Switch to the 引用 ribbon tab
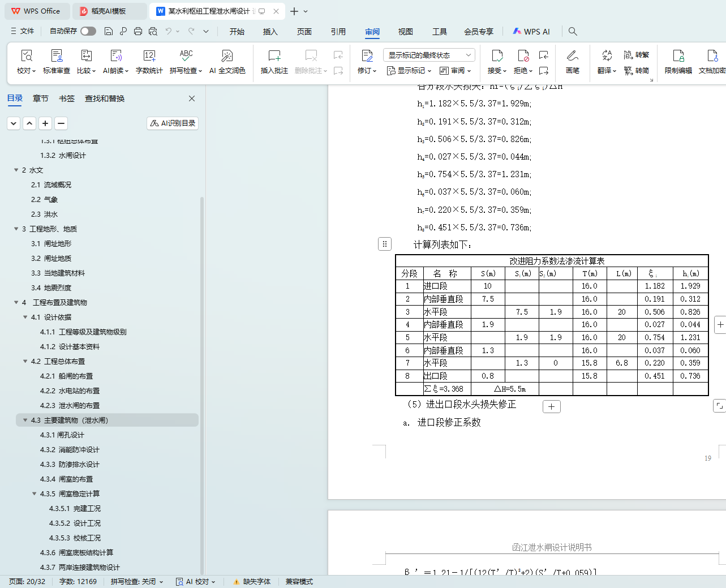The width and height of the screenshot is (726, 588). tap(338, 32)
